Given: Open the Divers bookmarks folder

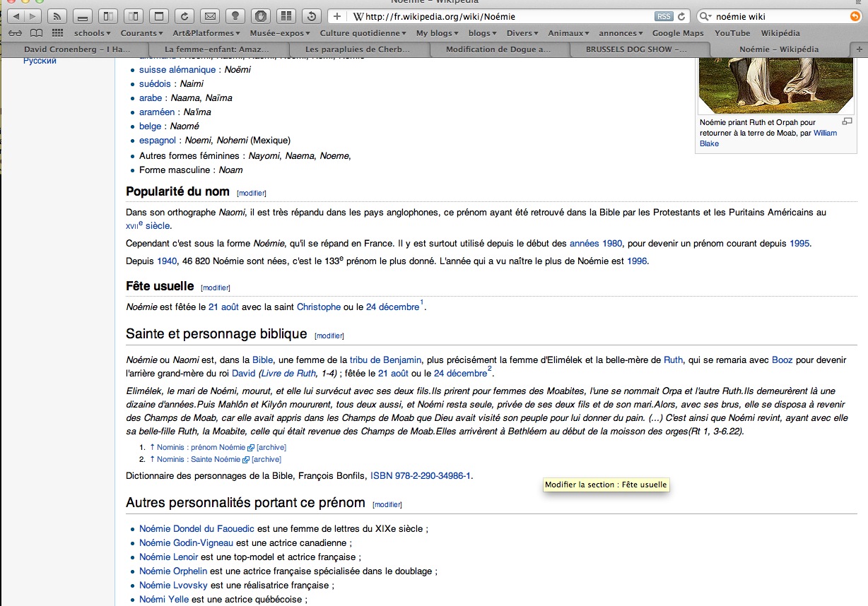Looking at the screenshot, I should (522, 33).
